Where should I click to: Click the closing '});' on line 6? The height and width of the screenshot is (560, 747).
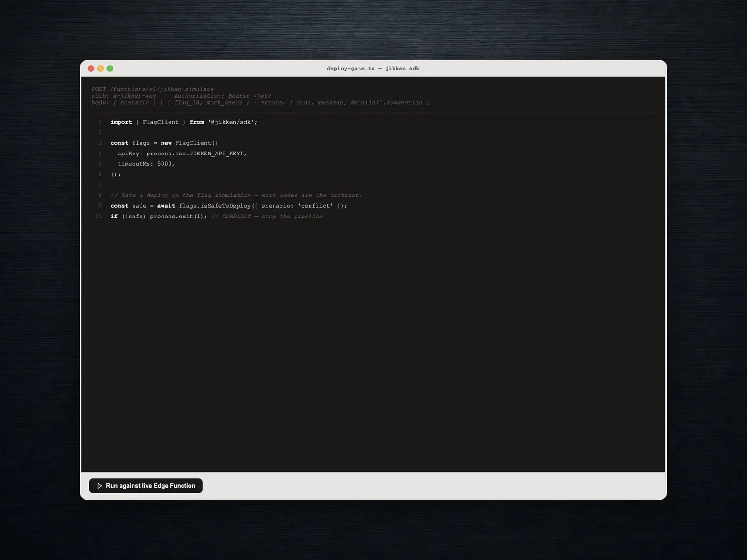116,175
